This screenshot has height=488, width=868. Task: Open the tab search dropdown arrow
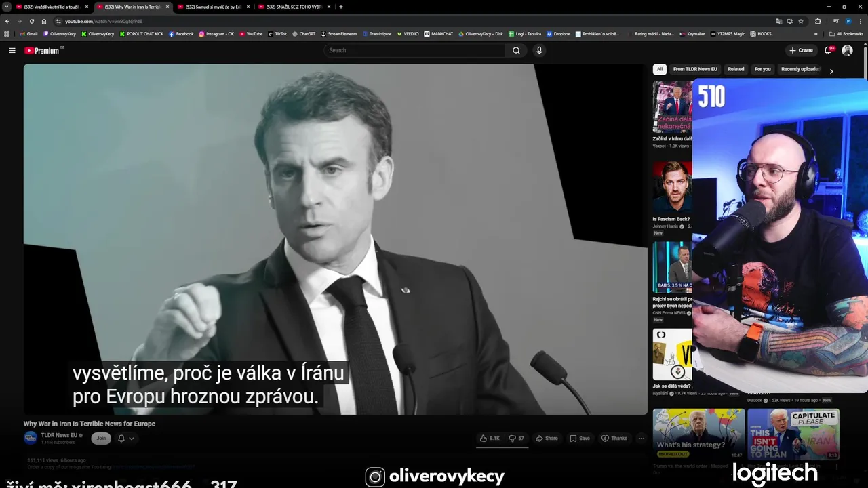point(6,7)
